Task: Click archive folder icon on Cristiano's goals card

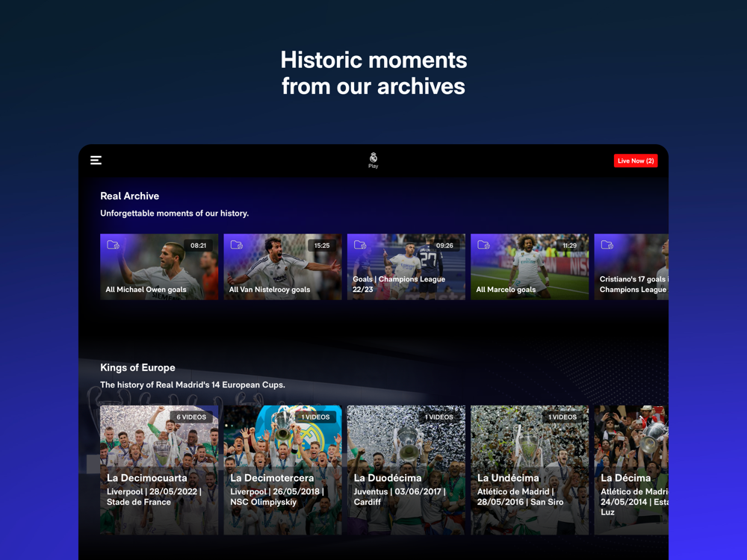Action: point(607,245)
